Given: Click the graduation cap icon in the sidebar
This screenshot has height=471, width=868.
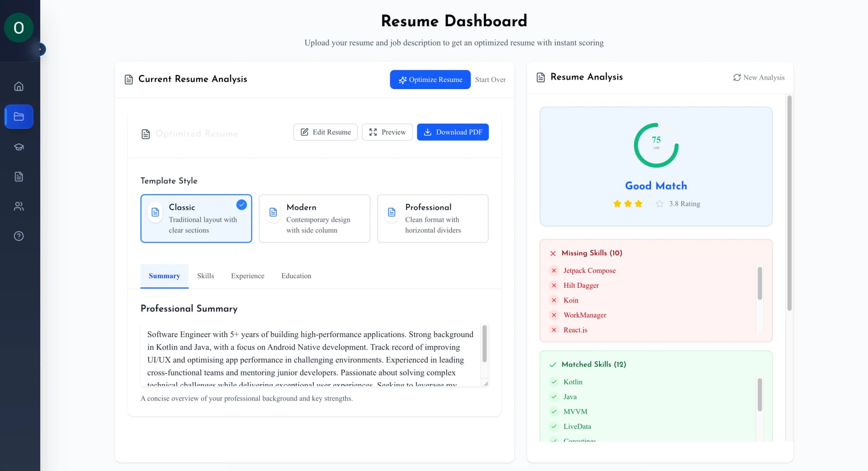Looking at the screenshot, I should click(x=19, y=147).
